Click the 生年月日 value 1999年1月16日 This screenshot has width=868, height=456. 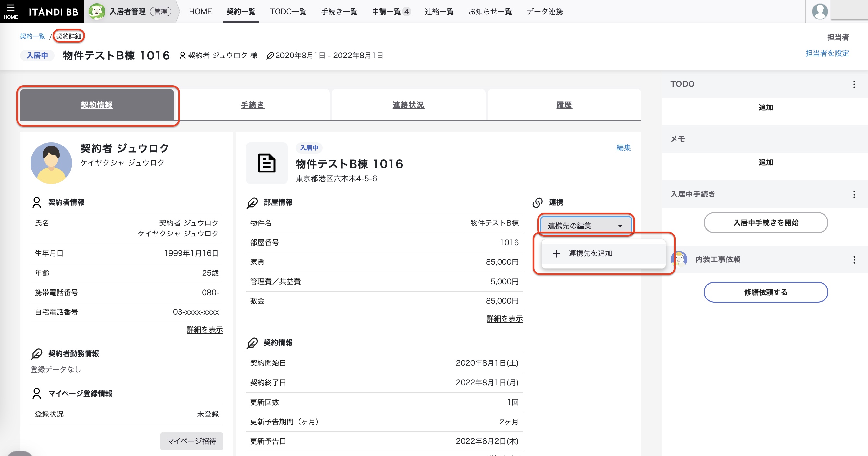coord(191,253)
